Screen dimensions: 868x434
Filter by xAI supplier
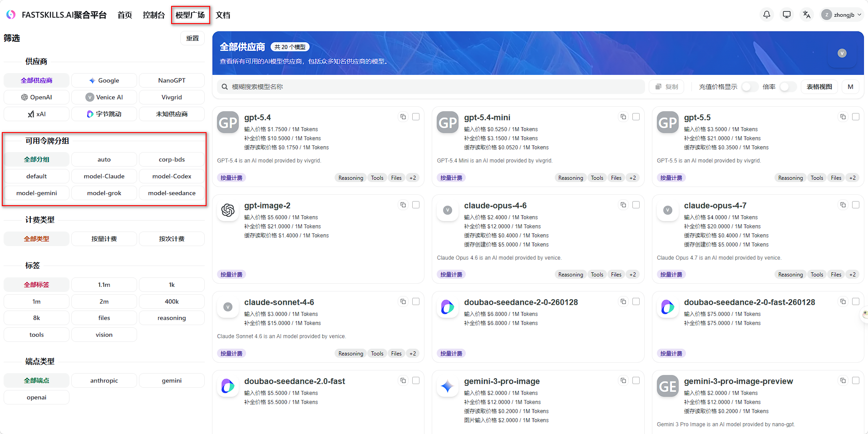(36, 114)
